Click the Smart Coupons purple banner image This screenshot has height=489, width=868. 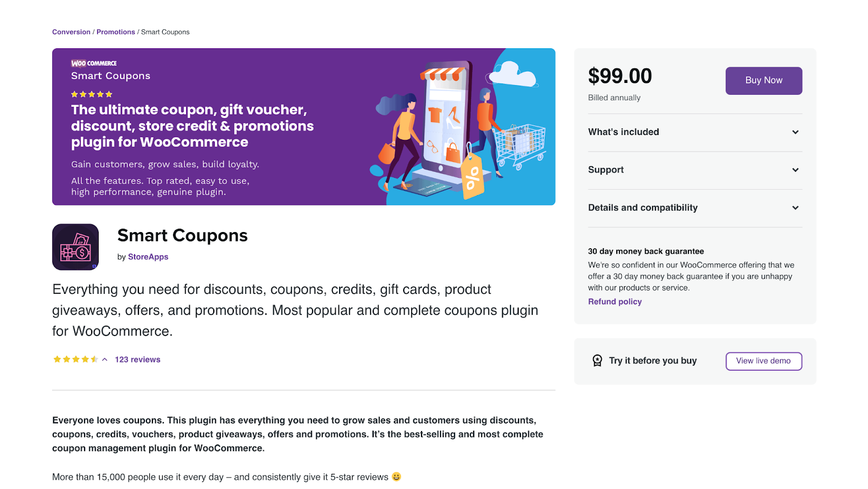click(304, 127)
